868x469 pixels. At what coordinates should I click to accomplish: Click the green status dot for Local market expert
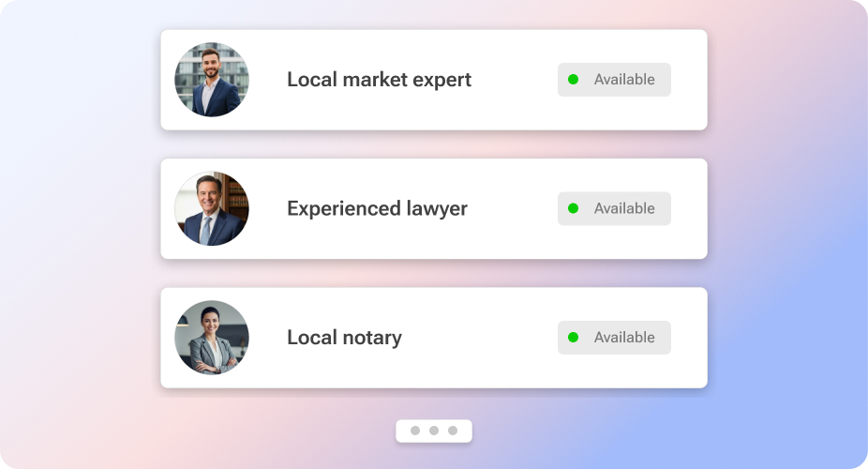[x=574, y=80]
